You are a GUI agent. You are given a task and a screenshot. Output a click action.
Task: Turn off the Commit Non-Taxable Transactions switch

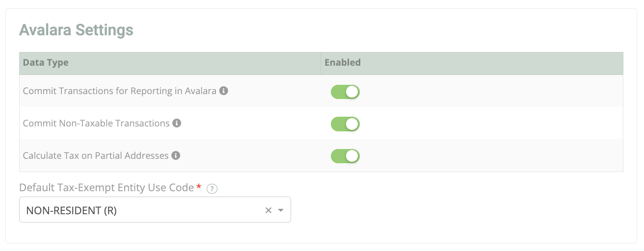(x=345, y=124)
